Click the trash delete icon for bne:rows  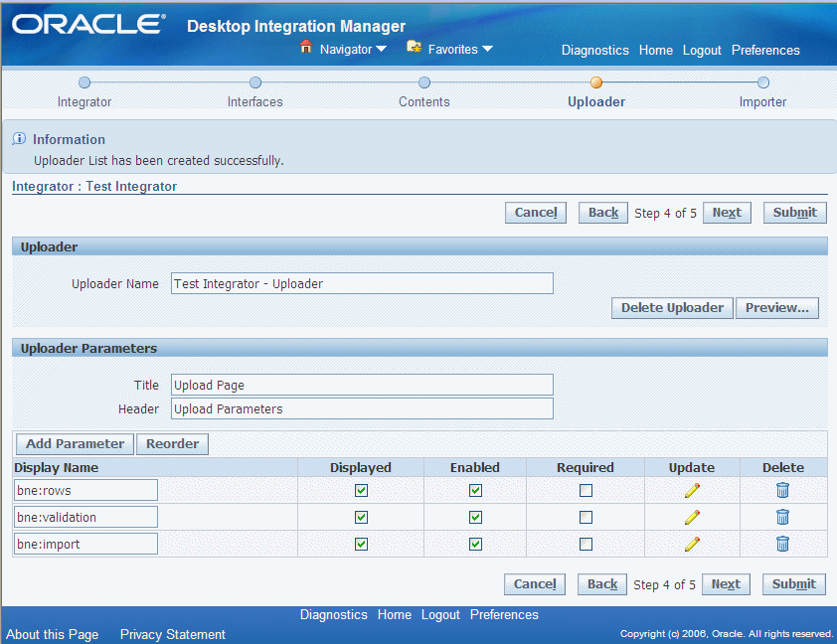coord(782,490)
